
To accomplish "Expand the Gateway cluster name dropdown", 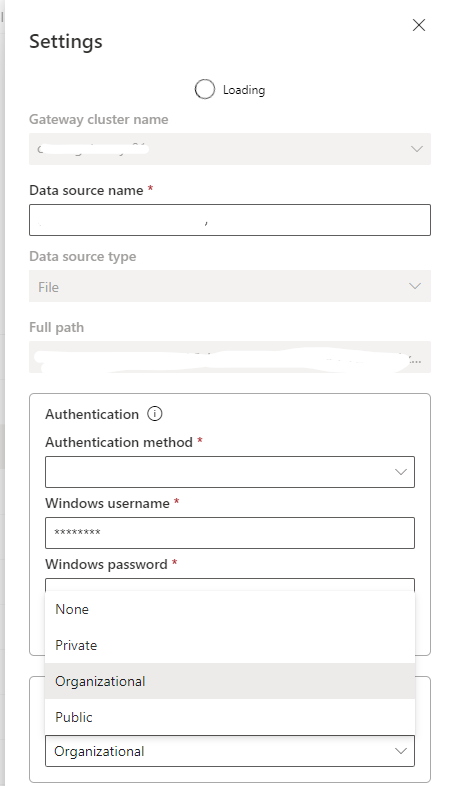I will tap(230, 149).
